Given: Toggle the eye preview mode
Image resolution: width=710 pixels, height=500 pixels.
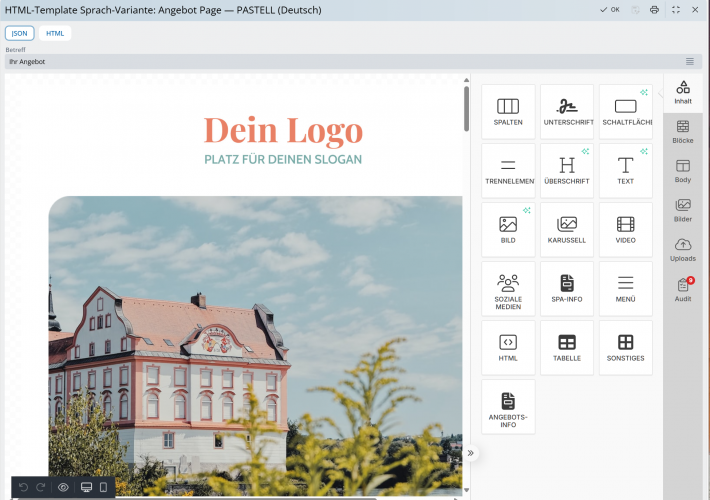Looking at the screenshot, I should pyautogui.click(x=63, y=487).
